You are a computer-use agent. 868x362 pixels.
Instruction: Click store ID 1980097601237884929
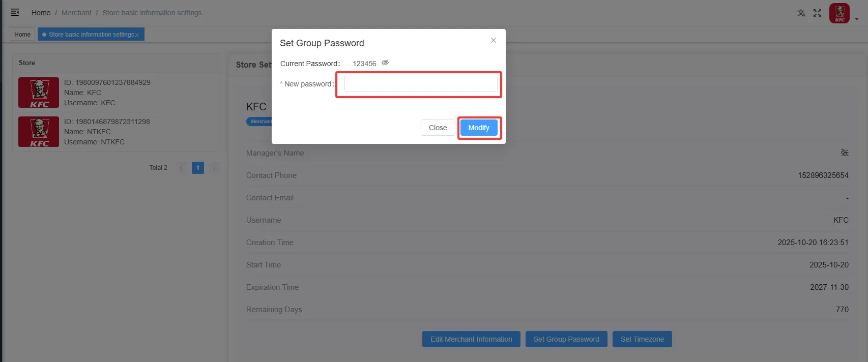(107, 82)
